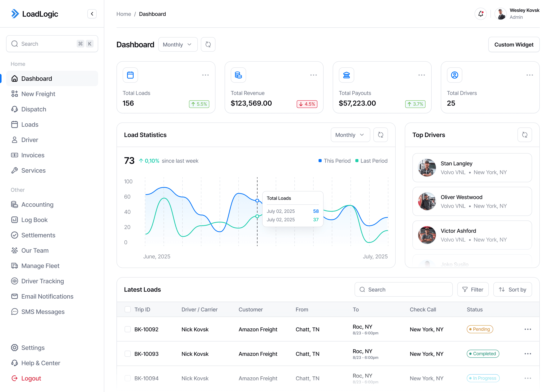Click the Total Drivers user icon
The width and height of the screenshot is (552, 392).
click(x=454, y=75)
